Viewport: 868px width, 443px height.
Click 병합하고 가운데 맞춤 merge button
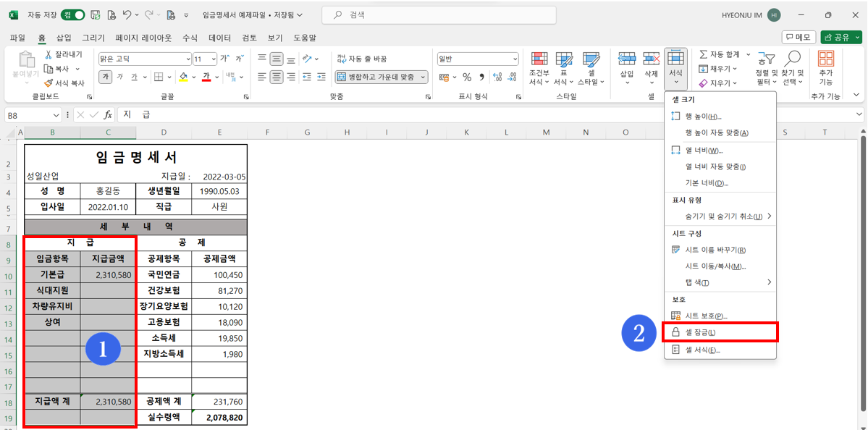[376, 77]
